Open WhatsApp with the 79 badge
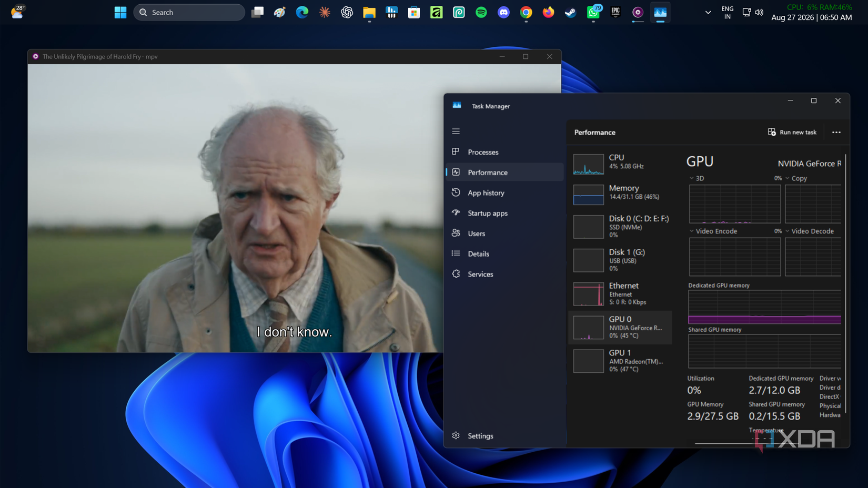 (x=593, y=12)
